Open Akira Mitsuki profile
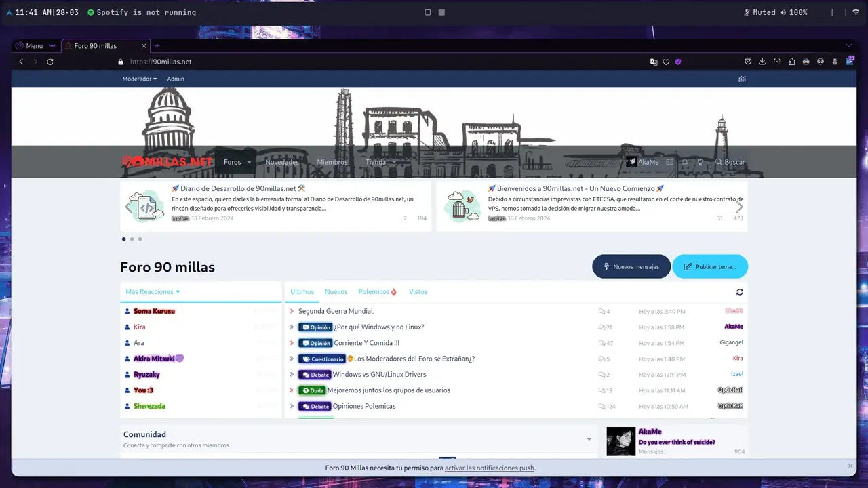The width and height of the screenshot is (868, 488). pyautogui.click(x=159, y=359)
